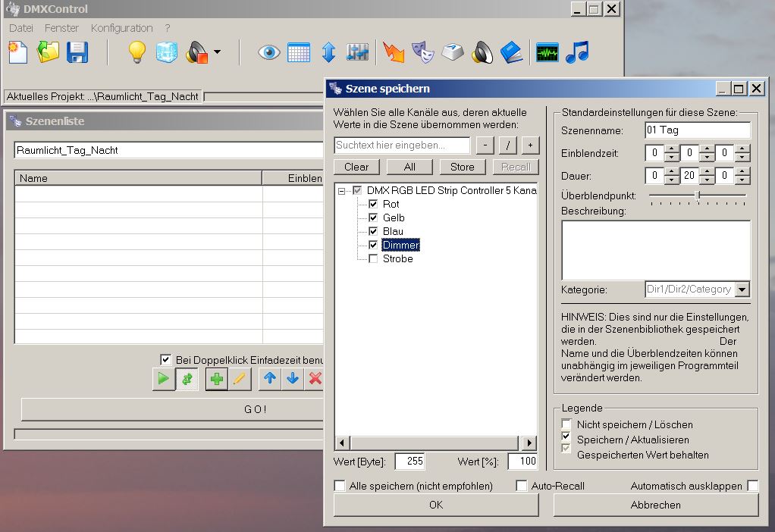Click the eye icon in toolbar

click(x=268, y=52)
